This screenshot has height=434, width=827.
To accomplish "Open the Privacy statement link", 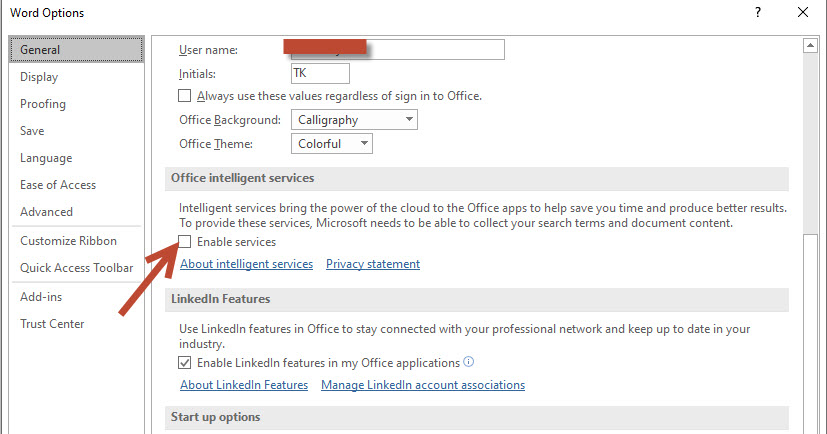I will click(x=373, y=264).
